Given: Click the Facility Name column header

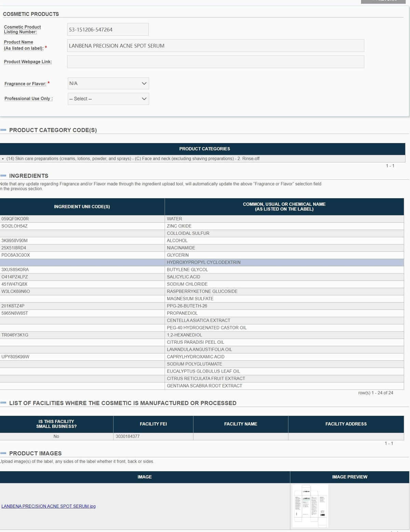Looking at the screenshot, I should (x=241, y=424).
